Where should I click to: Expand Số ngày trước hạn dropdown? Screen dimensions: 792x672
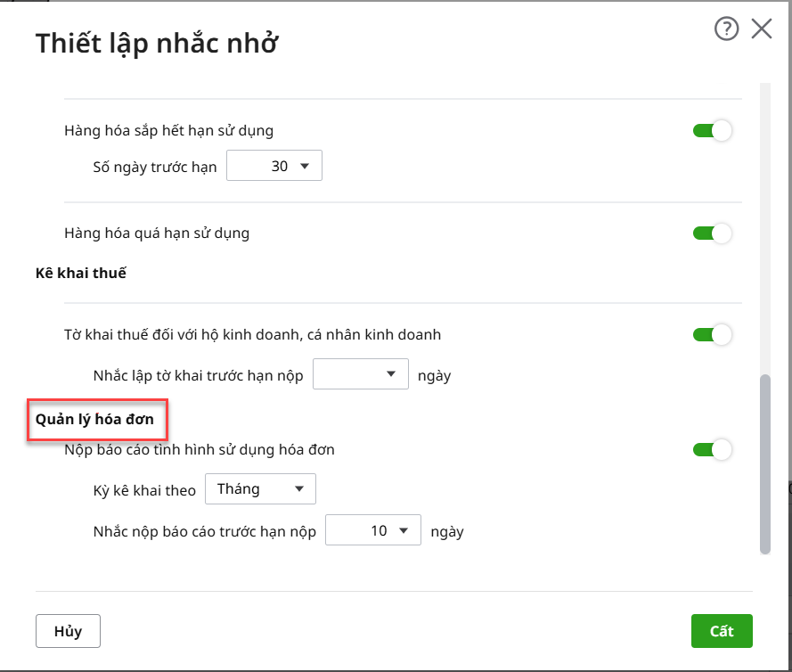click(274, 167)
